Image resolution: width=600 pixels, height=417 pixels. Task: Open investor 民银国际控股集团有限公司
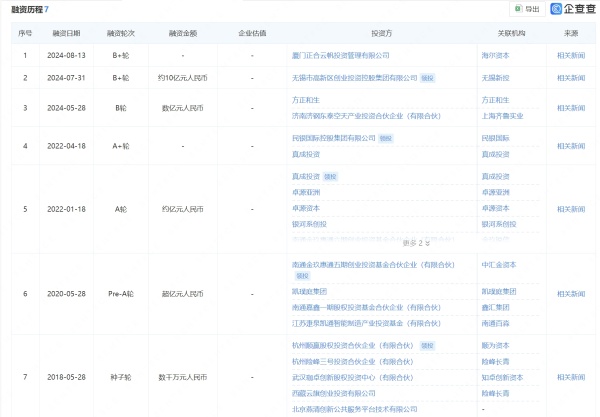click(x=334, y=138)
